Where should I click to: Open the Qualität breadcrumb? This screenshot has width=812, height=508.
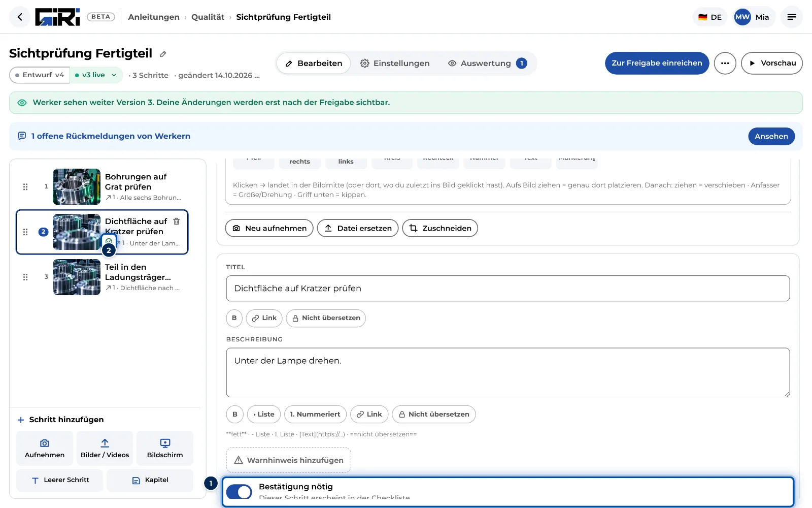pos(208,17)
